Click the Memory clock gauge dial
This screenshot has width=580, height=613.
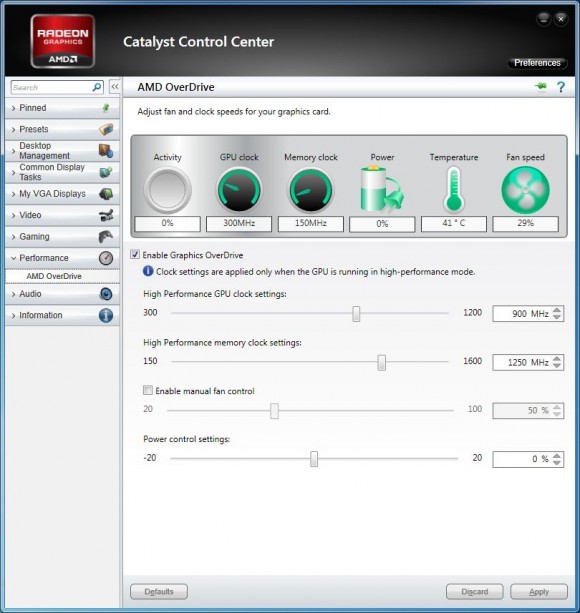(311, 190)
